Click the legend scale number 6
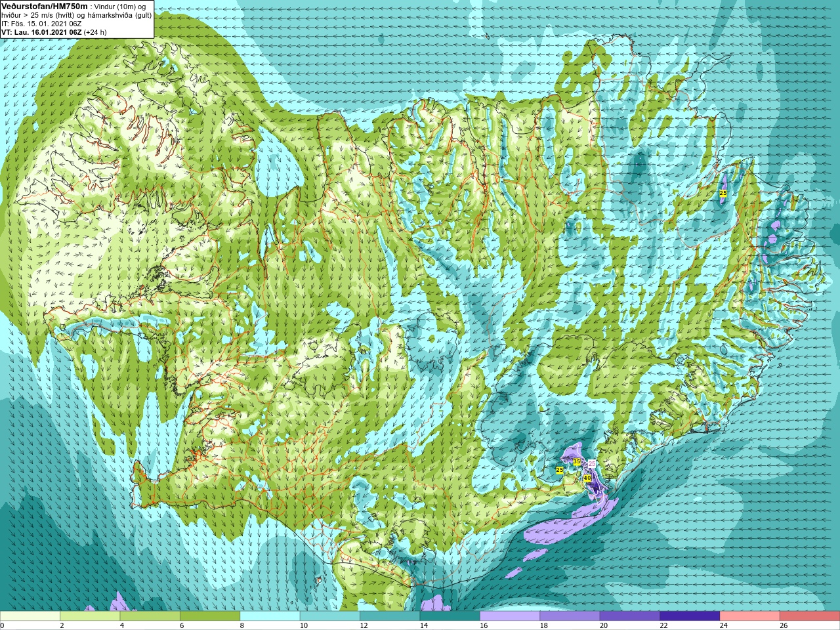This screenshot has width=840, height=630. tap(182, 625)
